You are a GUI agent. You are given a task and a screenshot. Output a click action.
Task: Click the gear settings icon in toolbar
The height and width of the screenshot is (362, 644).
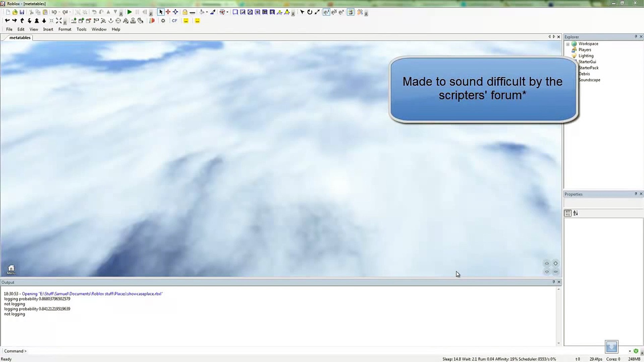(163, 21)
